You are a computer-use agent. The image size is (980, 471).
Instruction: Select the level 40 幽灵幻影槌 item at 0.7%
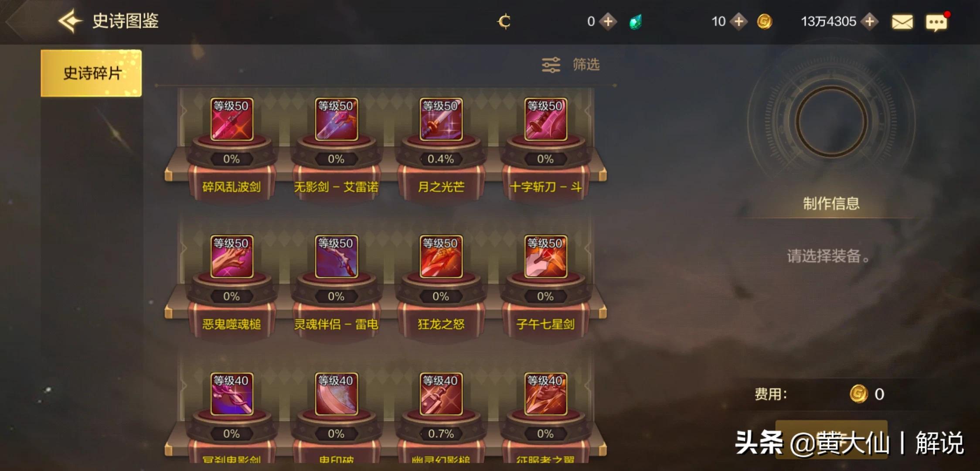[441, 394]
